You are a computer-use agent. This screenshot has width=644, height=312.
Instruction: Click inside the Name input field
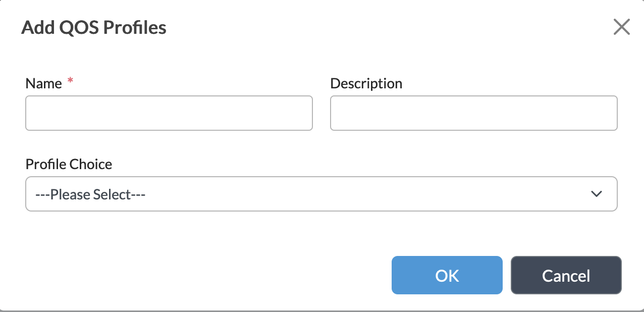169,113
